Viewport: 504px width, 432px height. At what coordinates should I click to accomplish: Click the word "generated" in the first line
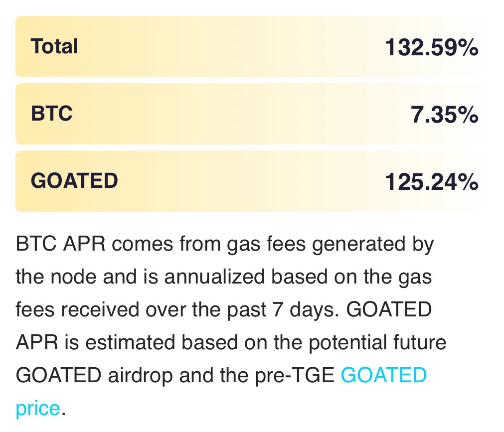point(358,245)
